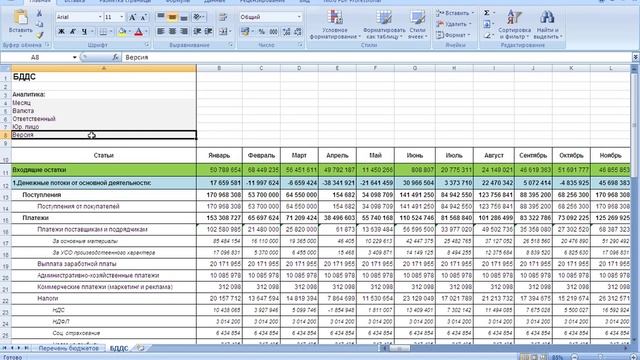640x360 pixels.
Task: Open the Шрифт group dialog launcher
Action: [147, 45]
